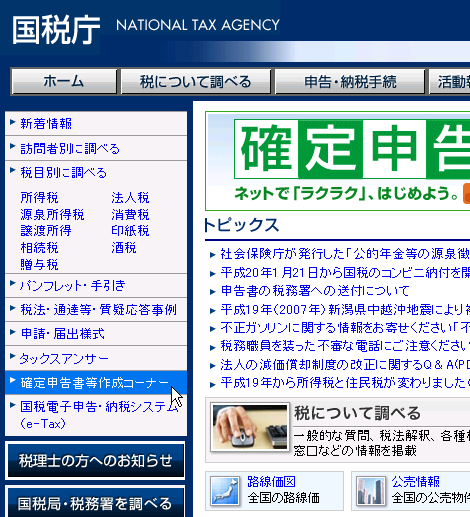470x517 pixels.
Task: Open the 路線価図 link
Action: pyautogui.click(x=271, y=482)
